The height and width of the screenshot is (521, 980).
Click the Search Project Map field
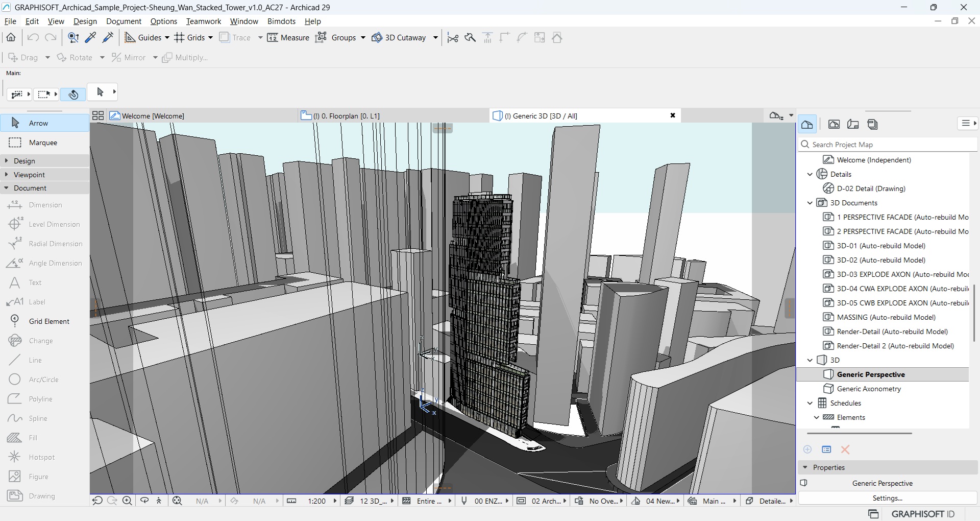click(887, 145)
